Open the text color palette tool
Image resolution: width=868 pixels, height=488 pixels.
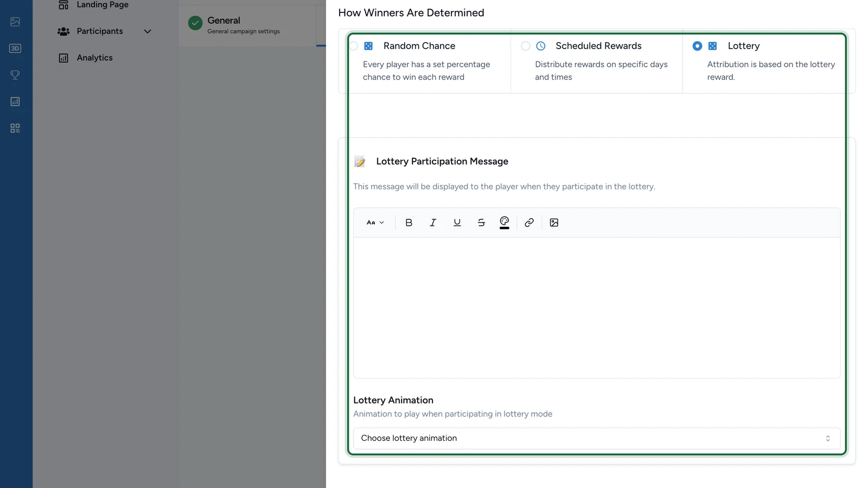tap(505, 222)
